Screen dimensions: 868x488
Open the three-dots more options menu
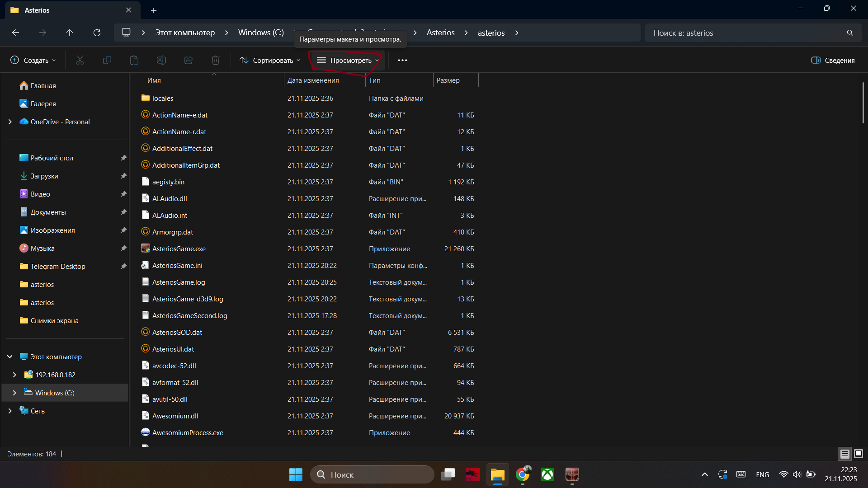tap(402, 60)
